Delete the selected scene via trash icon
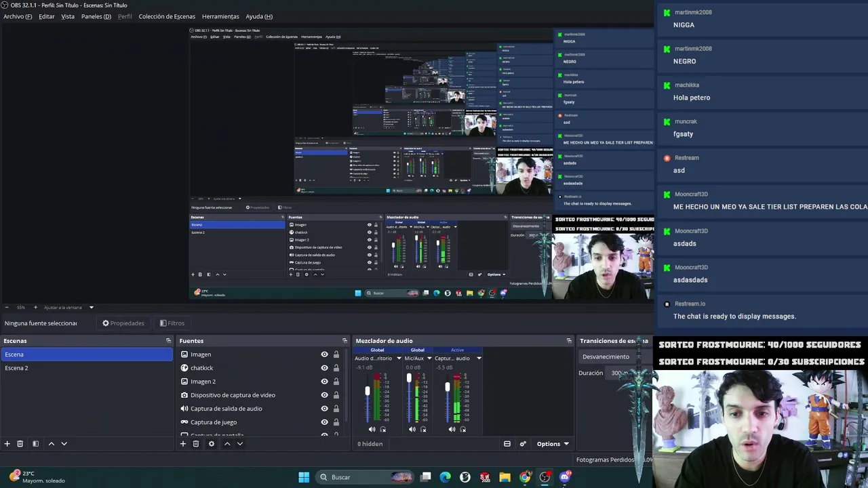868x488 pixels. coord(20,444)
